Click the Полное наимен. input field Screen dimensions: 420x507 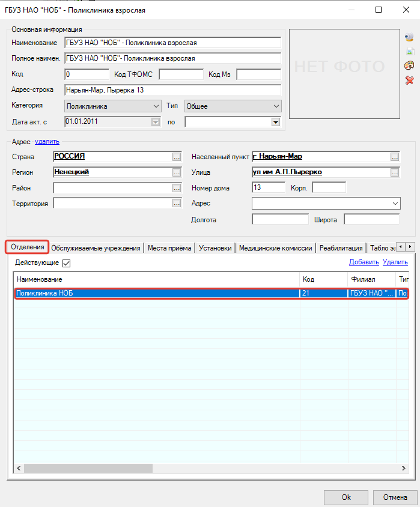coord(172,58)
